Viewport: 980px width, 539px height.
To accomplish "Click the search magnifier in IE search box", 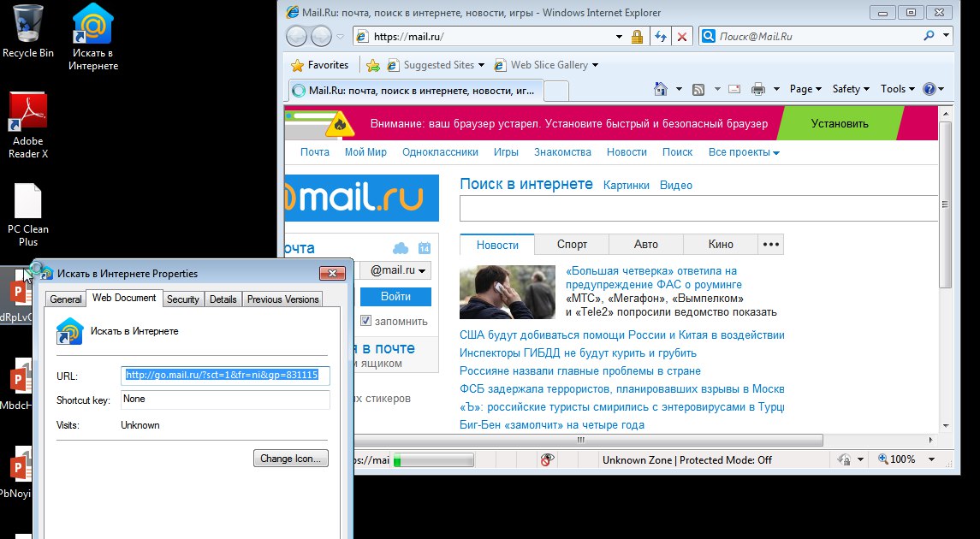I will click(929, 36).
